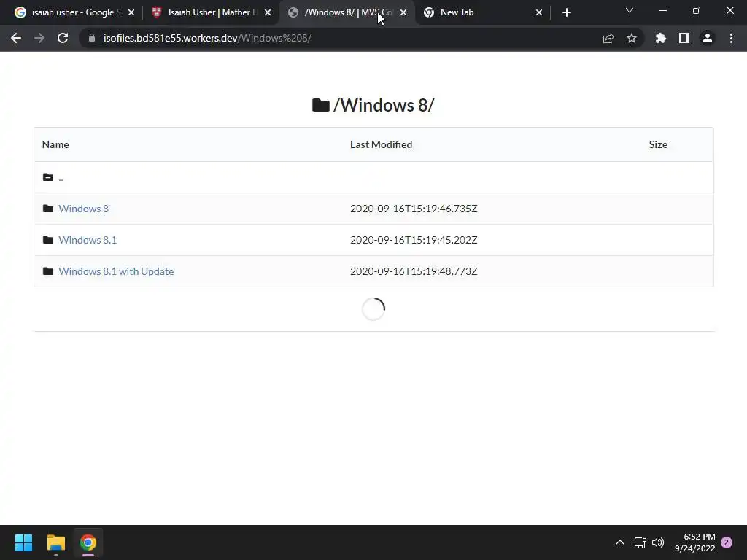This screenshot has height=560, width=747.
Task: Open the Chrome profile avatar icon
Action: coord(708,38)
